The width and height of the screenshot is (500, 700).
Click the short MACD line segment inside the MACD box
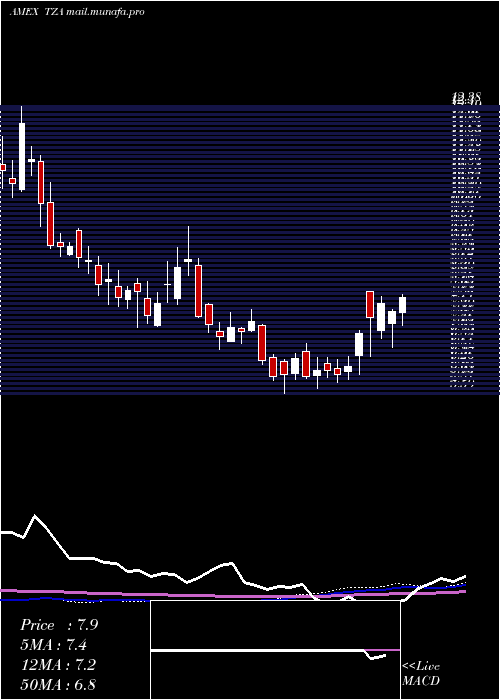coord(375,655)
